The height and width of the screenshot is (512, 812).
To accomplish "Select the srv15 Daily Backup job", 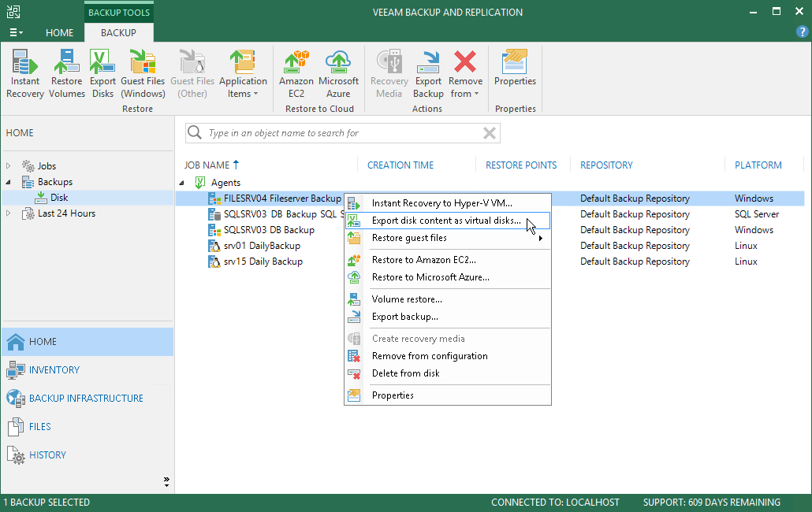I will pos(263,262).
